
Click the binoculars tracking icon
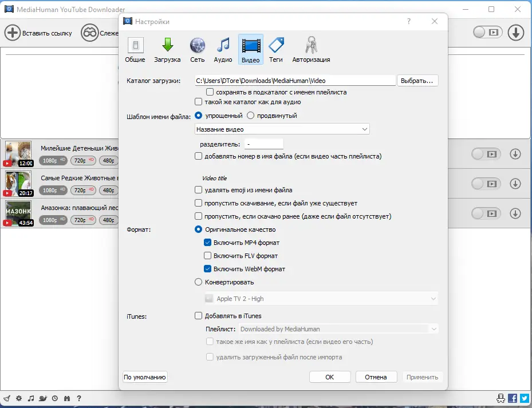pos(89,33)
